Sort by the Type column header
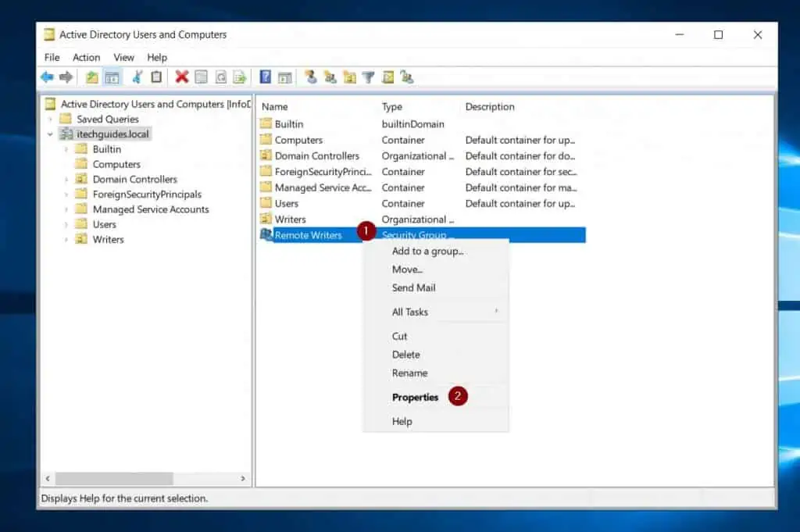Image resolution: width=800 pixels, height=532 pixels. (x=392, y=106)
